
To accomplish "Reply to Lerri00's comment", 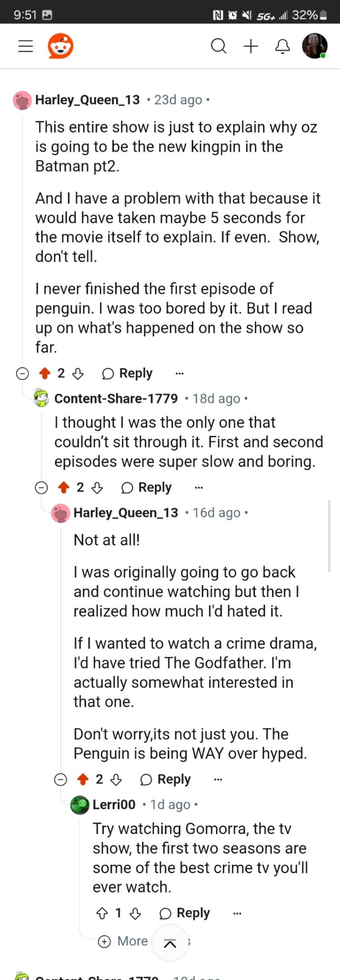I will (185, 913).
